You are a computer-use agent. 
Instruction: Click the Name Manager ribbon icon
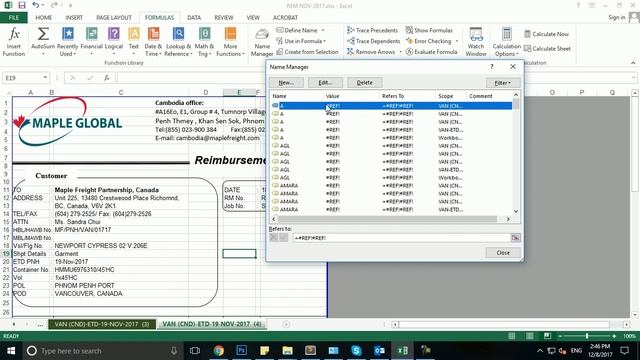pyautogui.click(x=262, y=42)
